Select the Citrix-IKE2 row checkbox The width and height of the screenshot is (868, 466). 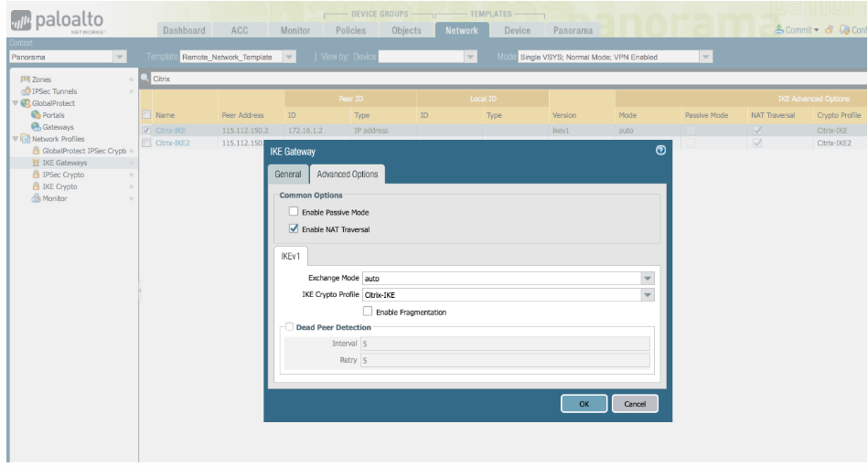coord(146,143)
